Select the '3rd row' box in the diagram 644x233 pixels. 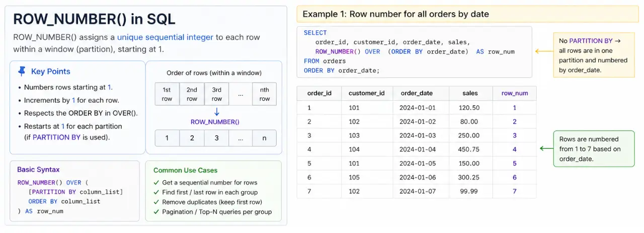(216, 94)
